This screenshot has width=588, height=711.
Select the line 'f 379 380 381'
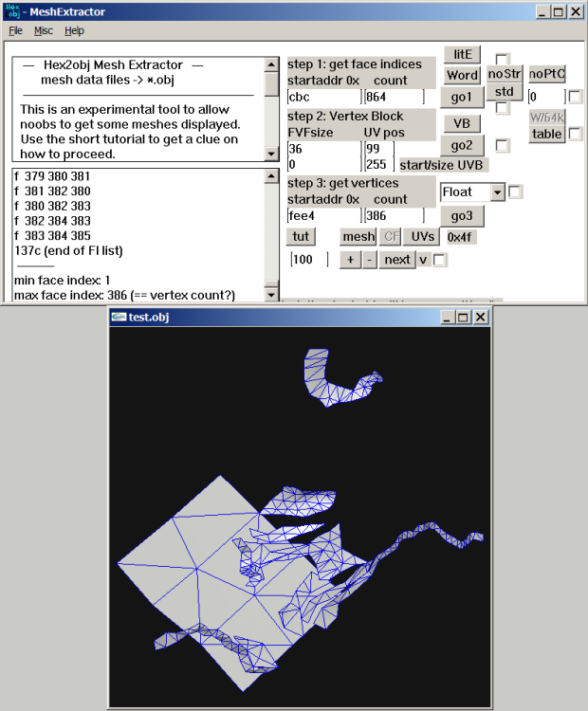click(x=52, y=176)
